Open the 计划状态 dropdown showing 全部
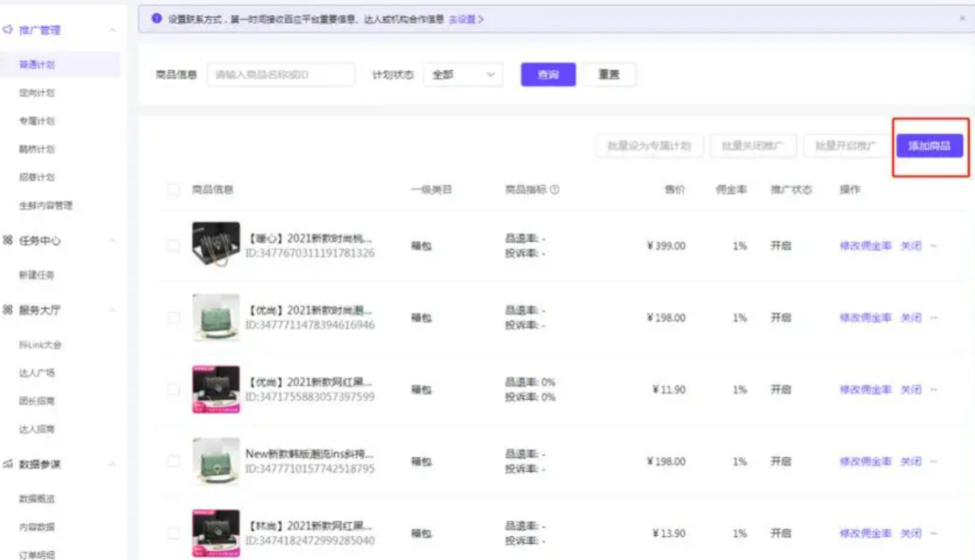 463,75
